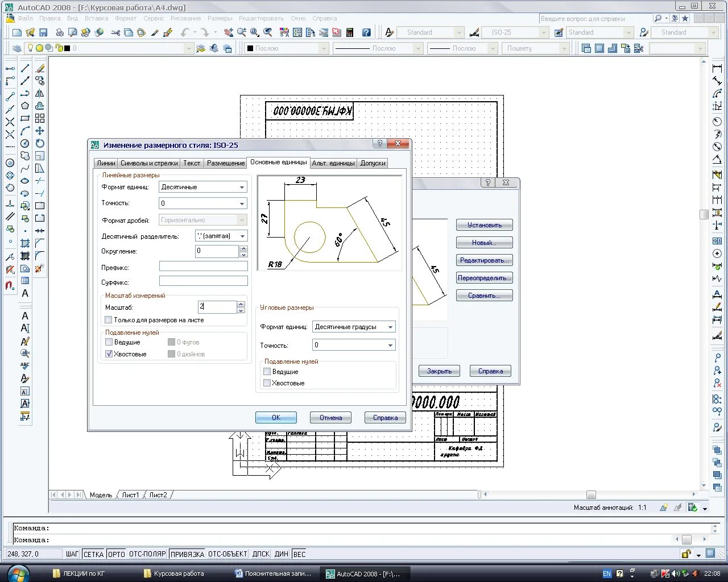Open the 'Формат' menu
728x582 pixels.
pyautogui.click(x=126, y=18)
